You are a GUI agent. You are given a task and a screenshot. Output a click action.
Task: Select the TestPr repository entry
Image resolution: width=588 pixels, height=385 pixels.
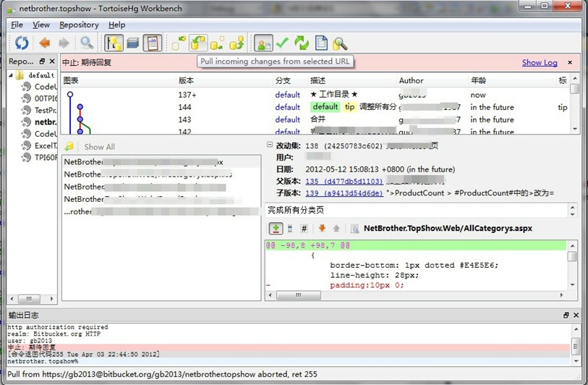tap(41, 110)
